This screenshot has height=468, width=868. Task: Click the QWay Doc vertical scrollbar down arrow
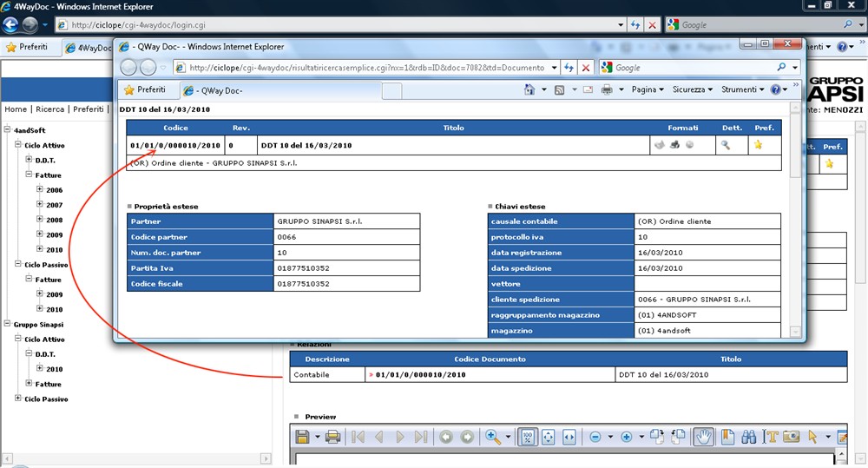795,332
